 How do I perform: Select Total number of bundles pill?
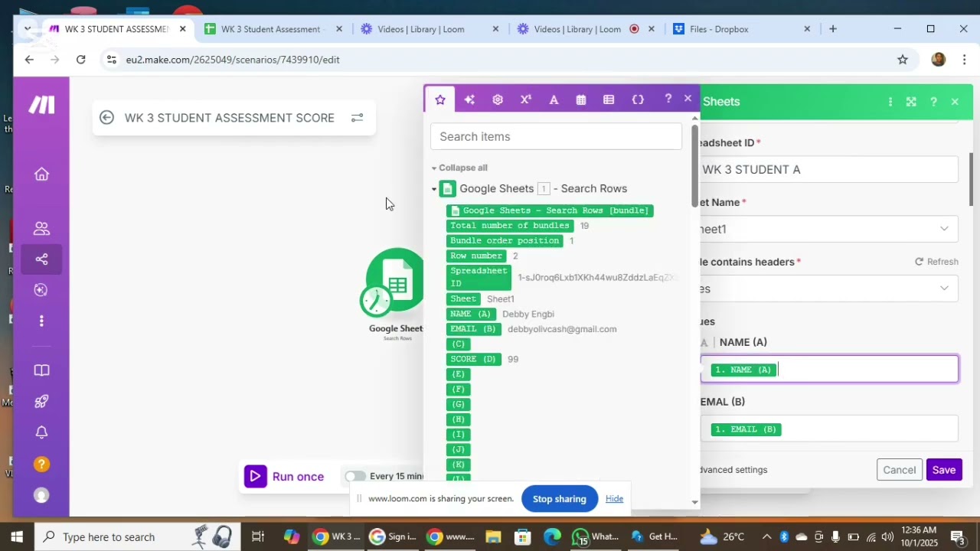click(x=510, y=226)
